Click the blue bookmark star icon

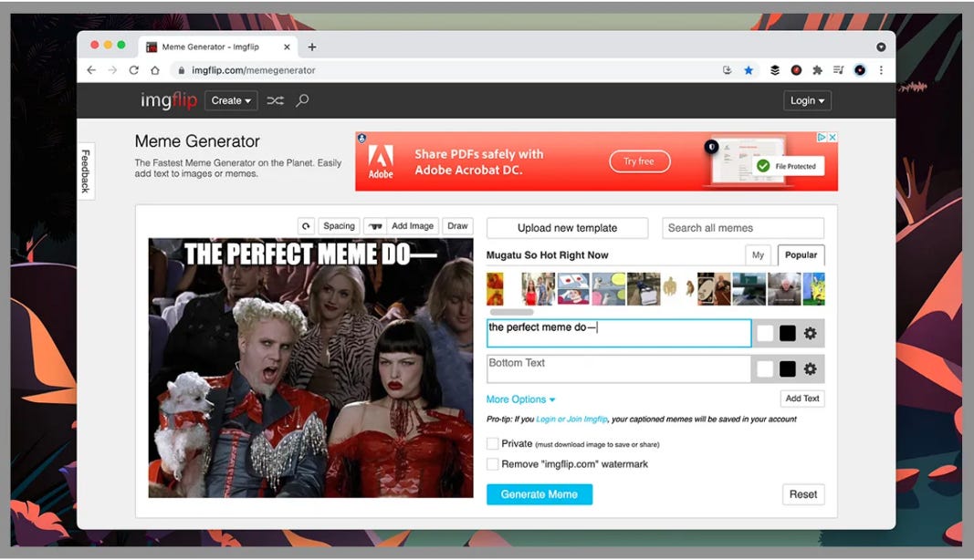coord(749,70)
